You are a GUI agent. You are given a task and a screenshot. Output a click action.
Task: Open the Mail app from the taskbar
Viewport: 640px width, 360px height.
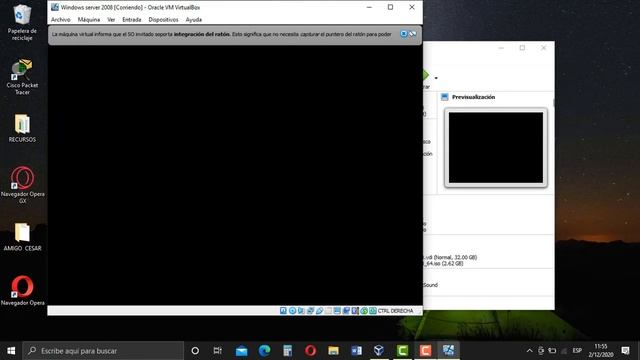tap(241, 351)
